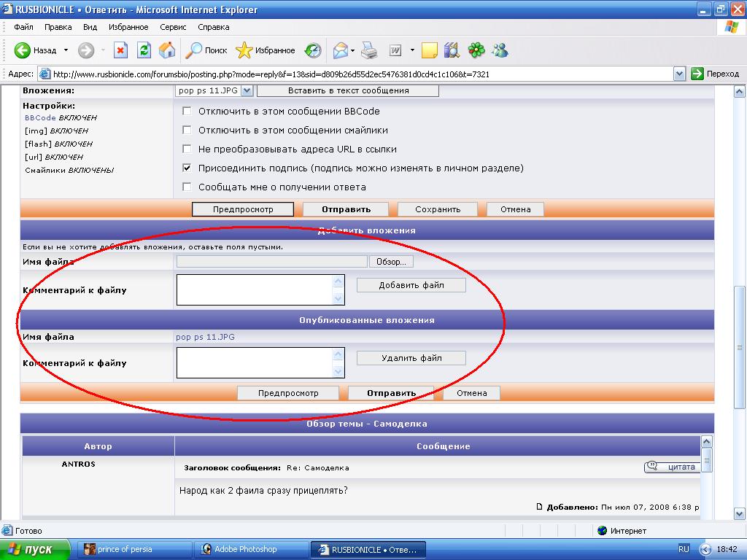Click main page scrollbar up arrow
Screen dimensions: 747x560
(x=740, y=91)
